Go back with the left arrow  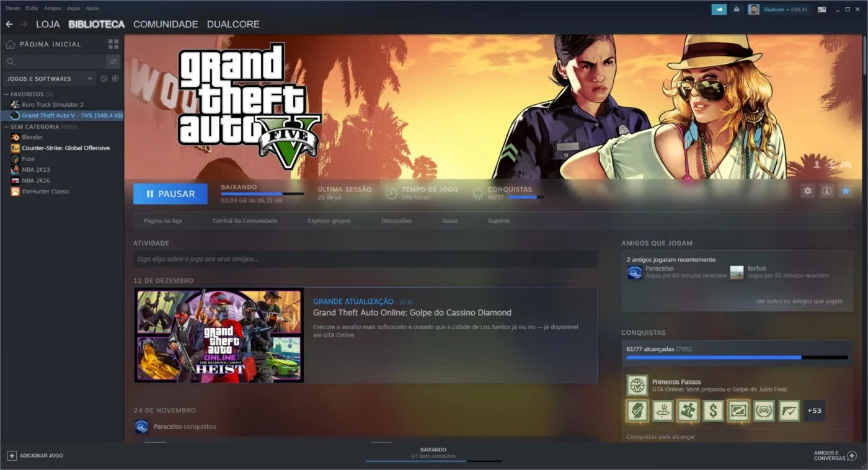point(9,24)
